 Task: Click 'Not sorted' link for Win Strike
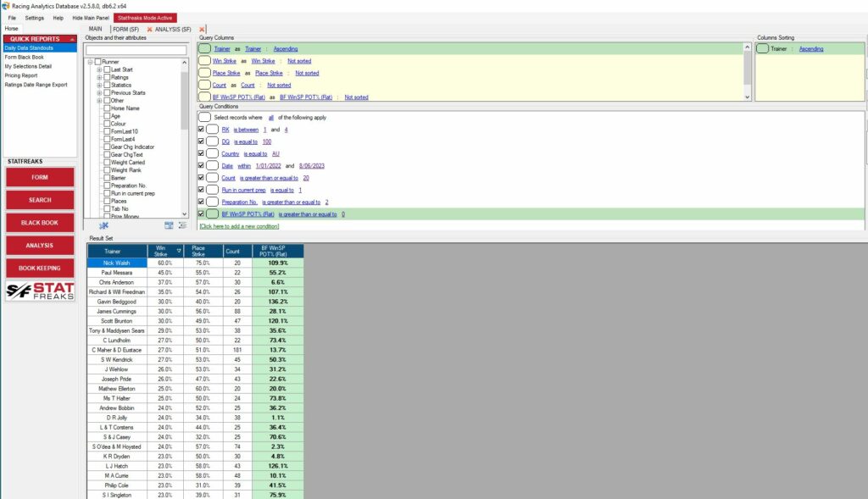click(x=299, y=61)
